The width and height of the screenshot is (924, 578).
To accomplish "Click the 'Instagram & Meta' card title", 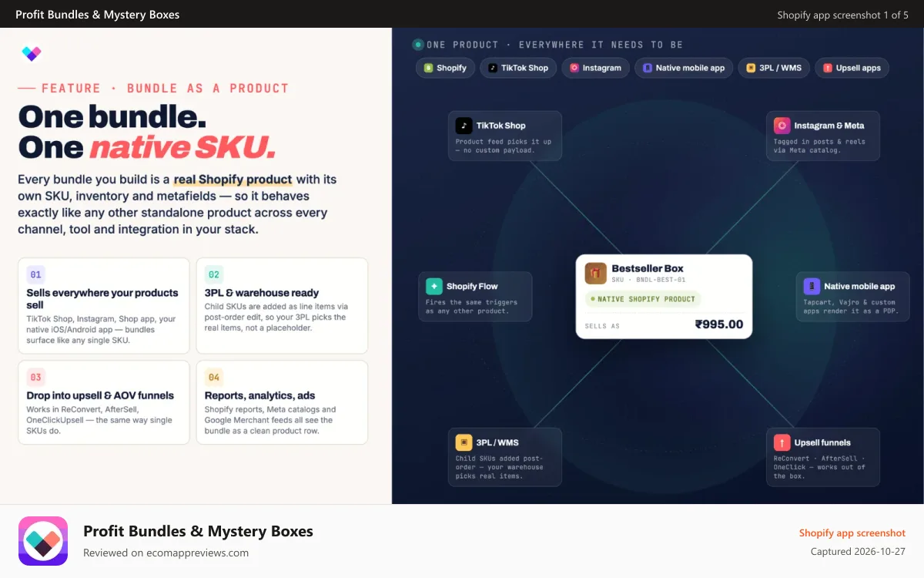I will 829,126.
